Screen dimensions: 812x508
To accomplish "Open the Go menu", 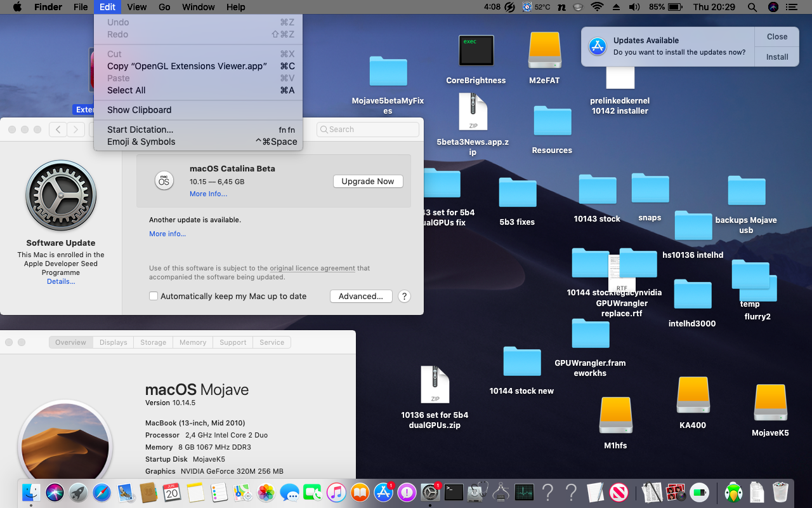I will click(164, 7).
